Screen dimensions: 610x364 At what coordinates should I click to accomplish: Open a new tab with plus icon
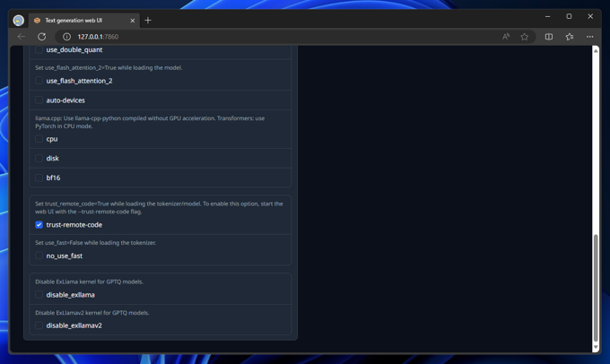click(148, 21)
